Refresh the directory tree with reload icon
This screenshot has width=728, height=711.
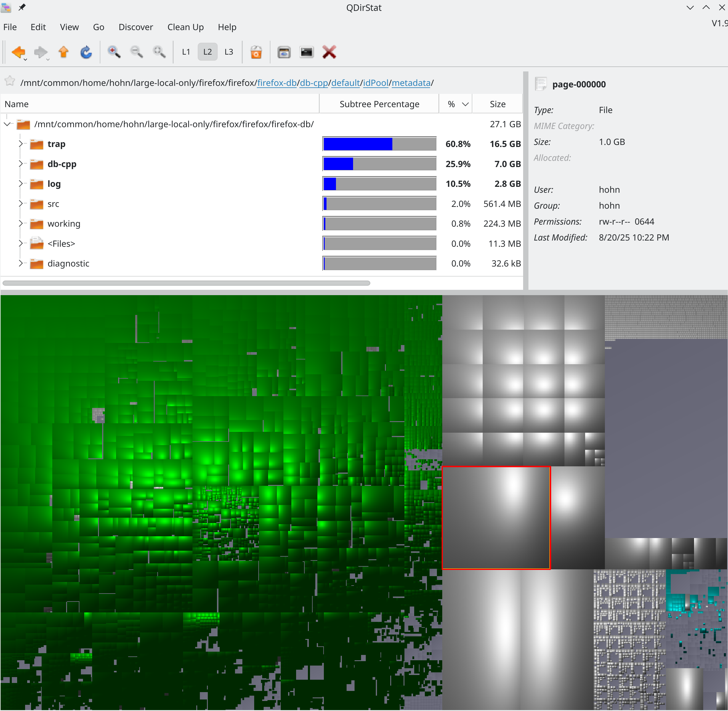86,52
